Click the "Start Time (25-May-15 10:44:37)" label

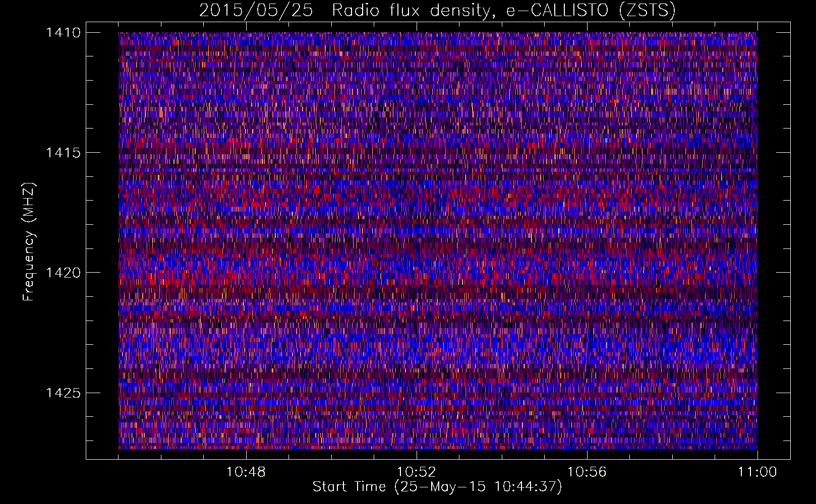(437, 487)
